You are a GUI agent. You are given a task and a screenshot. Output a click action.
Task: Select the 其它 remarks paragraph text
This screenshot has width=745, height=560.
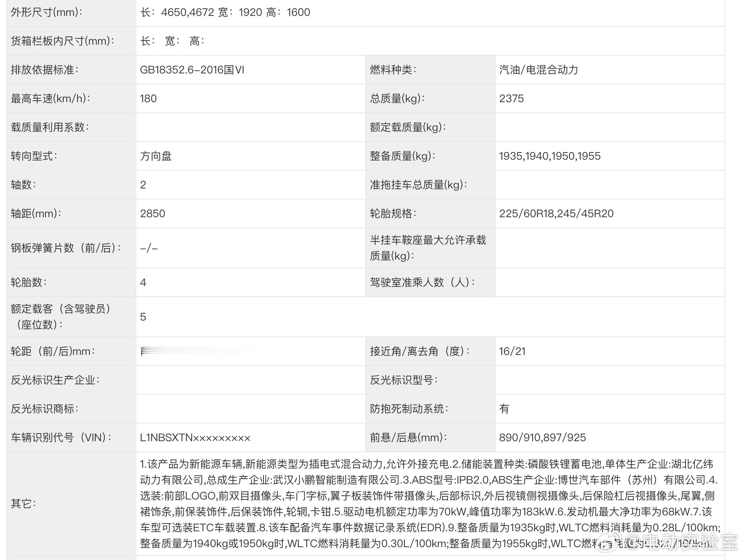coord(430,504)
